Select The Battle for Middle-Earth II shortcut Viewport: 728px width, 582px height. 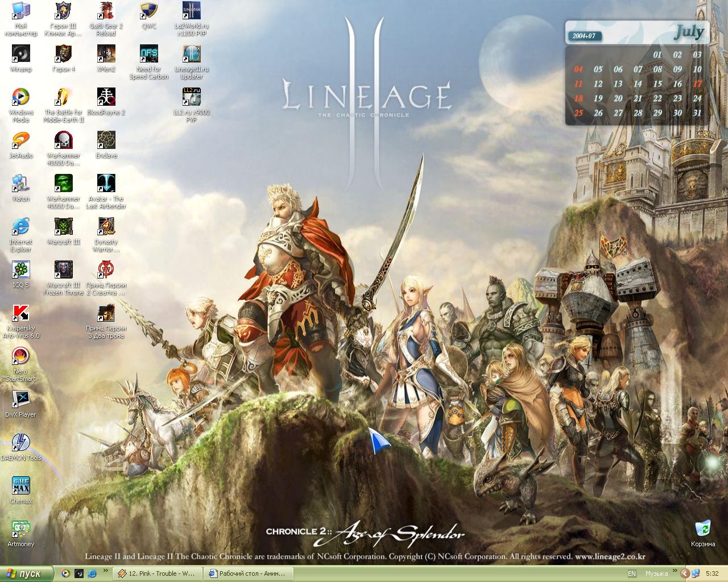[63, 105]
